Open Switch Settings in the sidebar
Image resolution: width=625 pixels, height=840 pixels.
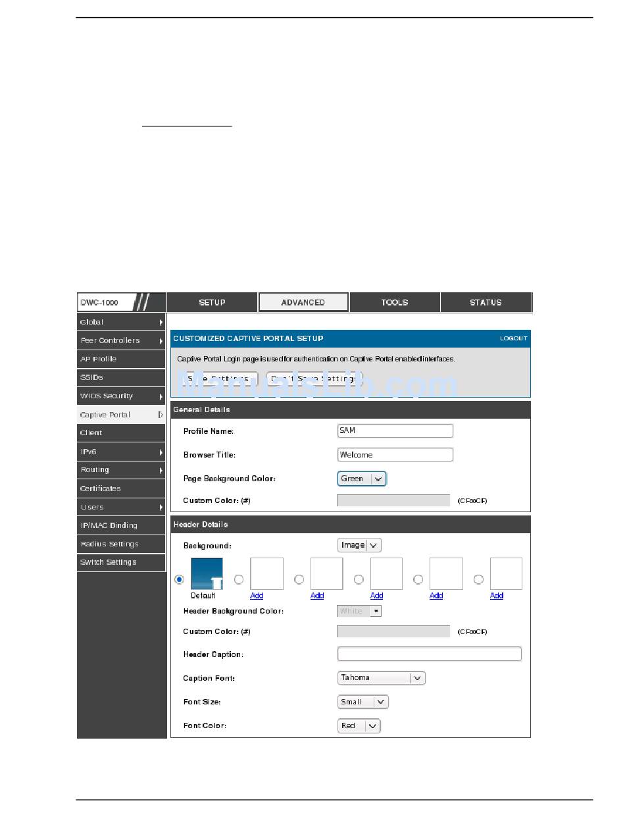(121, 562)
